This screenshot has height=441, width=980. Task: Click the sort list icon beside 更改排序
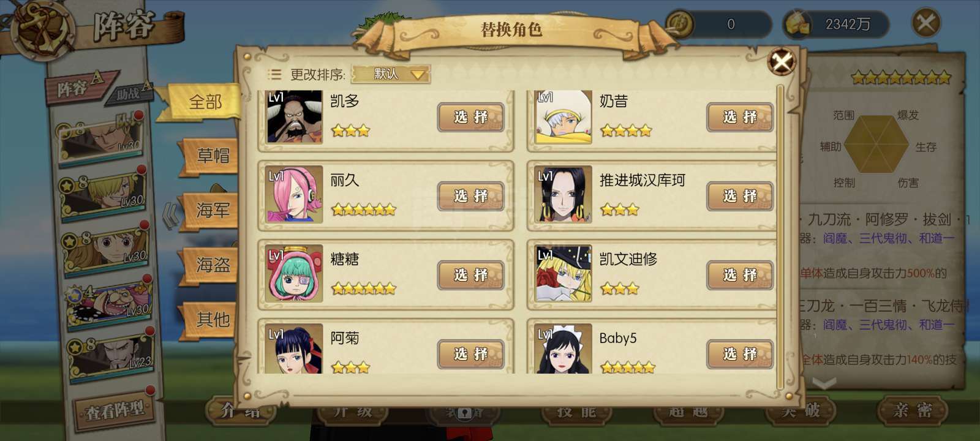point(274,75)
